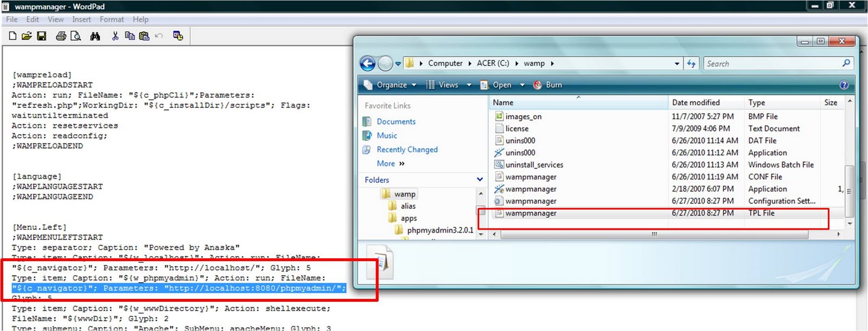The width and height of the screenshot is (868, 331).
Task: Expand the Open button dropdown arrow
Action: pyautogui.click(x=522, y=85)
